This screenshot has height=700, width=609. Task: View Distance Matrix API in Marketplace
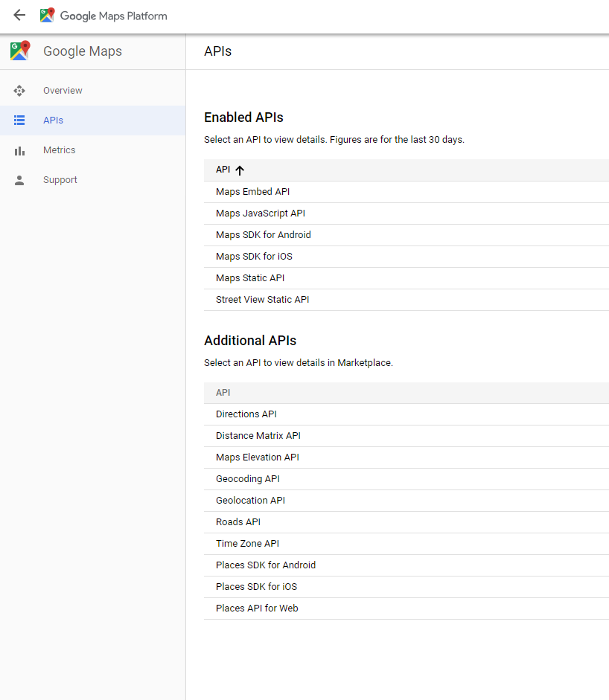406,436
